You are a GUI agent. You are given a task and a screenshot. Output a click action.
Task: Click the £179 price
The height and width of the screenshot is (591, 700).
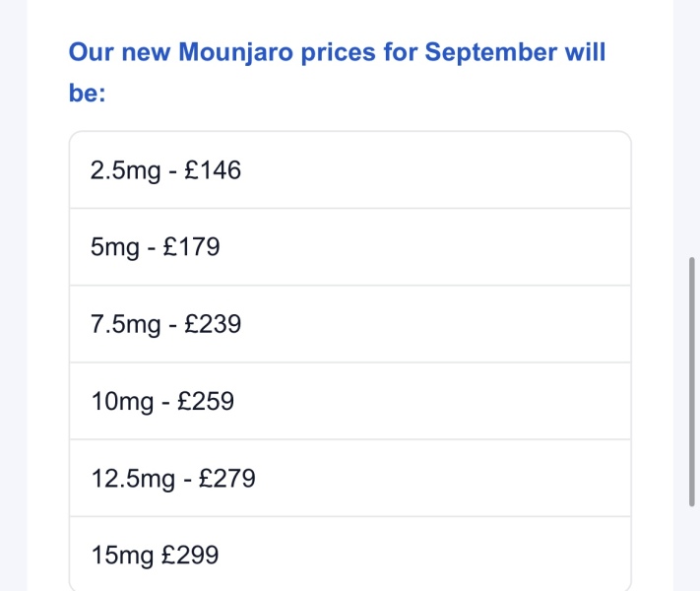click(x=191, y=247)
